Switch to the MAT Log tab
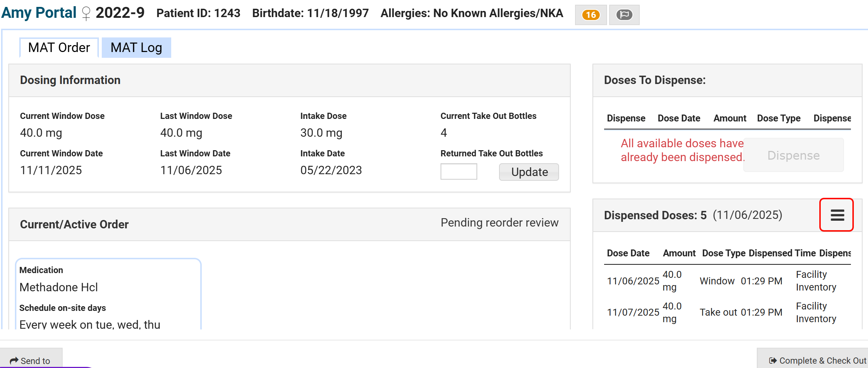This screenshot has height=368, width=868. 136,48
